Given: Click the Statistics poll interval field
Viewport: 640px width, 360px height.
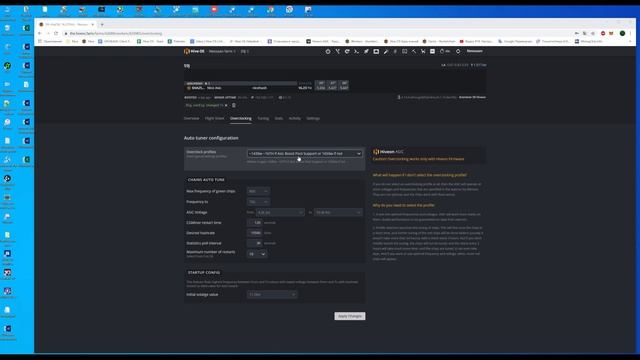Looking at the screenshot, I should pos(255,243).
